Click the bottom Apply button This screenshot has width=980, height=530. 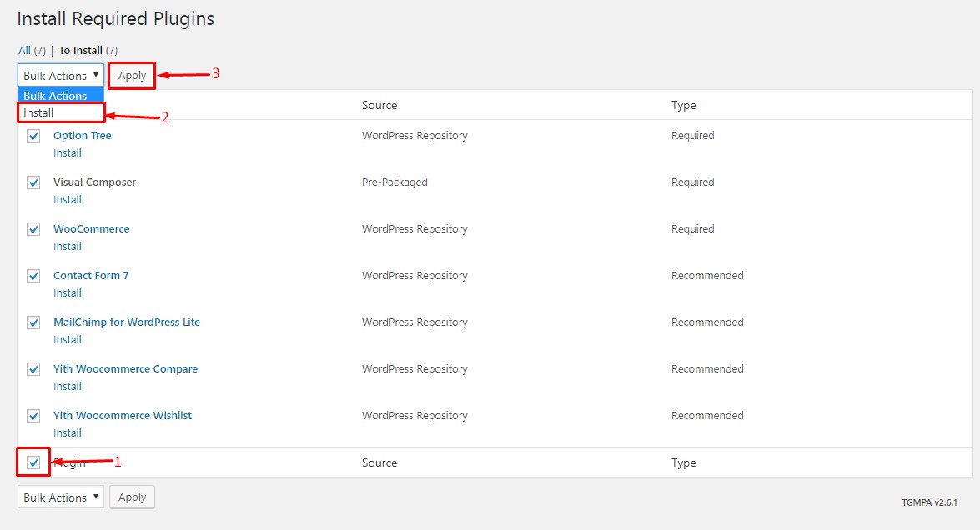[x=132, y=497]
